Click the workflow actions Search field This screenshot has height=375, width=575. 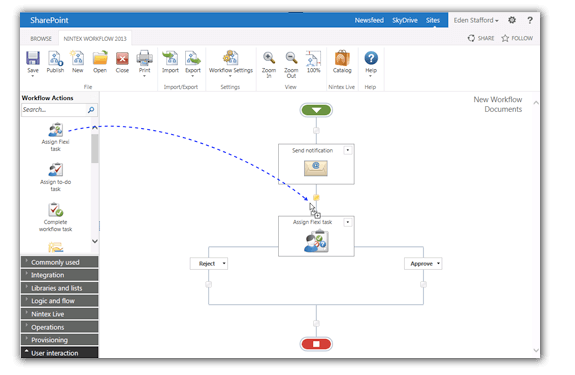tap(54, 110)
